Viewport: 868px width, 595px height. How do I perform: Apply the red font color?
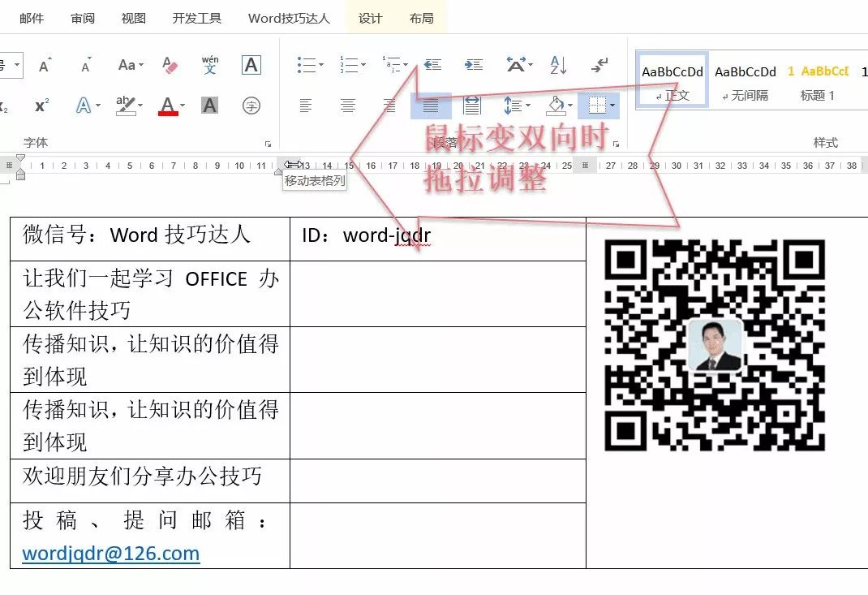[168, 106]
